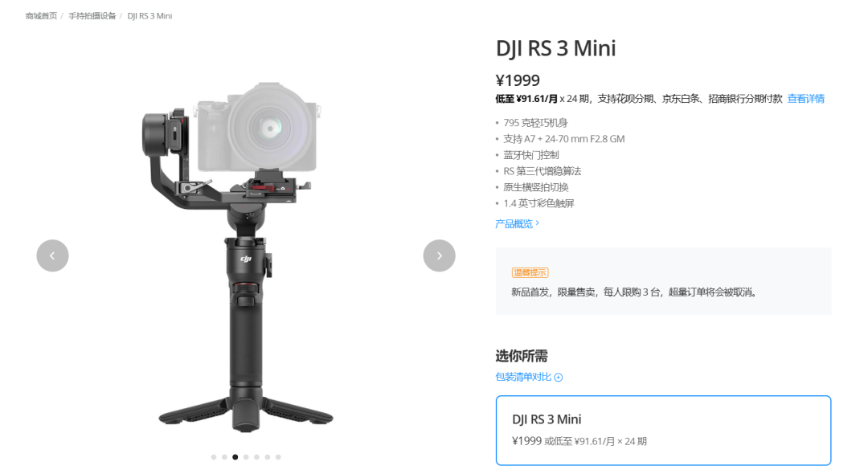Select the DJI RS 3 Mini ¥1999 option card
The height and width of the screenshot is (470, 868).
[663, 430]
